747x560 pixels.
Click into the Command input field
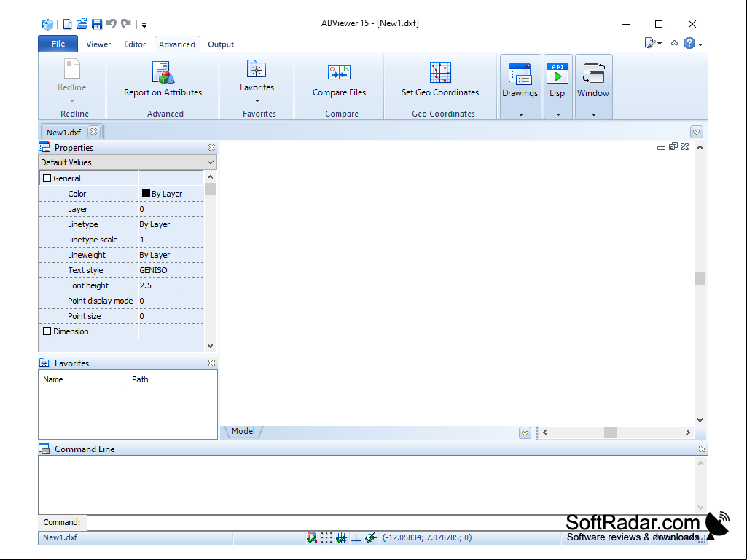coord(396,522)
